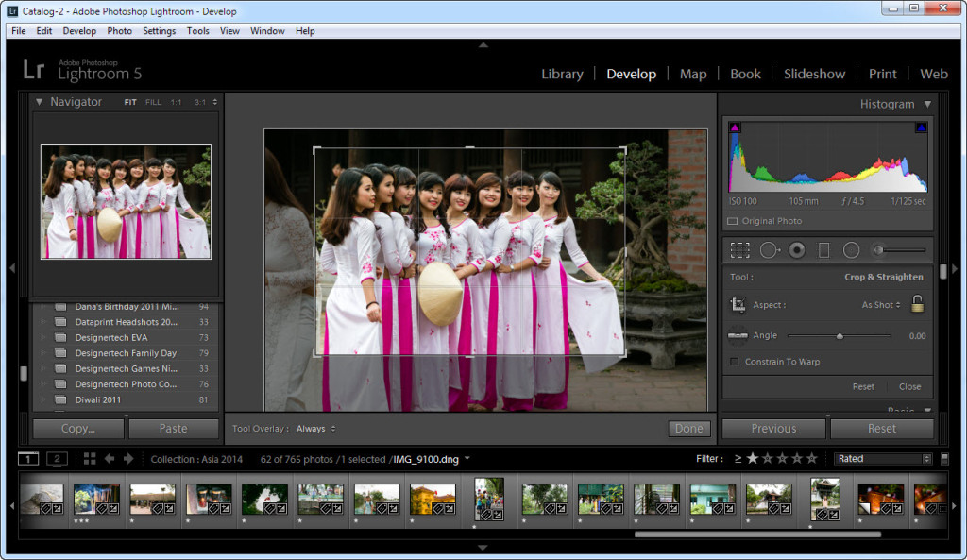This screenshot has width=967, height=560.
Task: Click the Done button below the photo
Action: [x=688, y=429]
